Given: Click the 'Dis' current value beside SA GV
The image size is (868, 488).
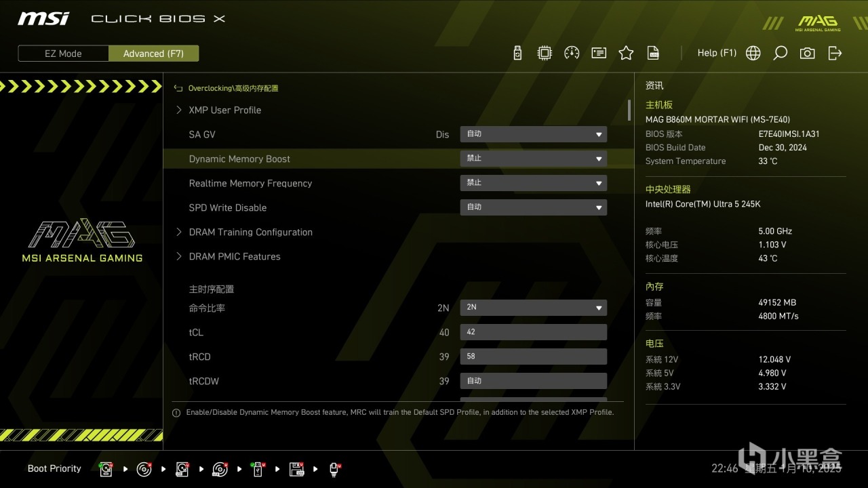Looking at the screenshot, I should pyautogui.click(x=442, y=135).
